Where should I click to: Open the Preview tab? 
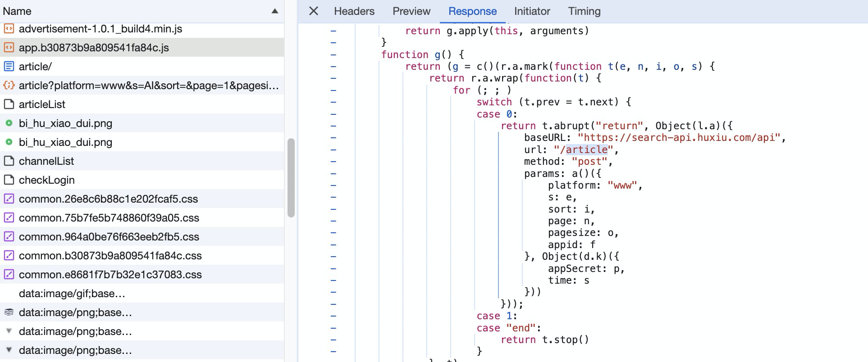tap(411, 11)
